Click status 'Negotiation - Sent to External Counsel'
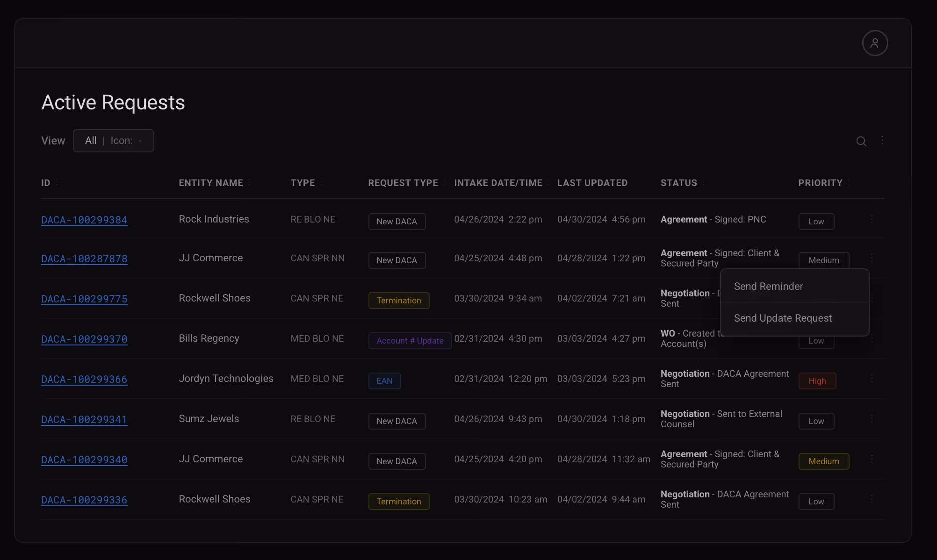This screenshot has height=560, width=937. pos(721,419)
